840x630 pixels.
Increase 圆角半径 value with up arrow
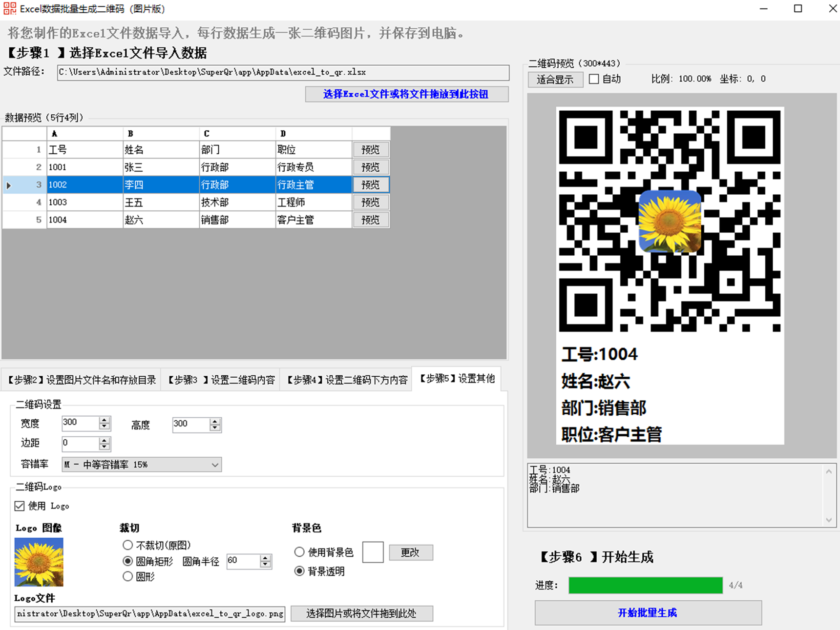coord(265,558)
